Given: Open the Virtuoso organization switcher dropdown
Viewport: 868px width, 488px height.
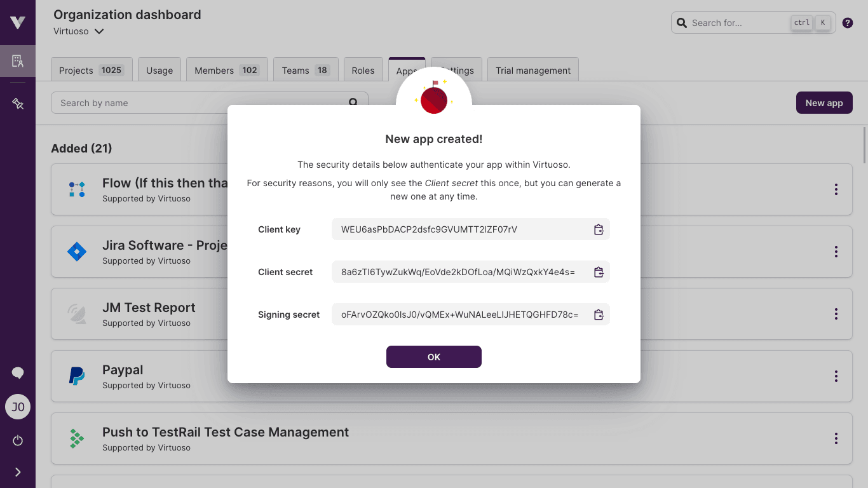Looking at the screenshot, I should tap(78, 30).
